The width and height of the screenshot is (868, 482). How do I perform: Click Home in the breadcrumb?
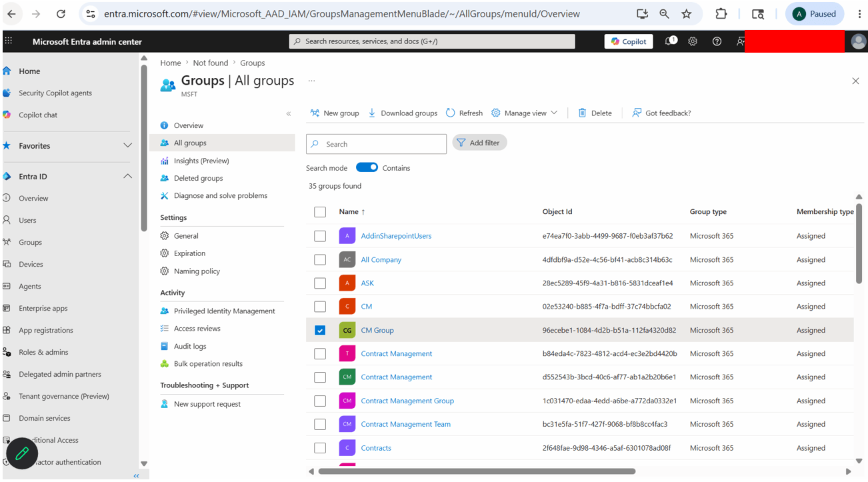(x=171, y=63)
